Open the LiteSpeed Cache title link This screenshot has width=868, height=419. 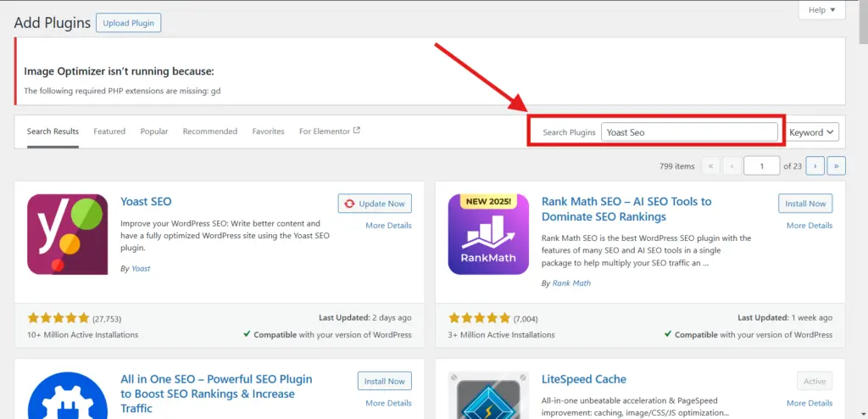point(584,380)
